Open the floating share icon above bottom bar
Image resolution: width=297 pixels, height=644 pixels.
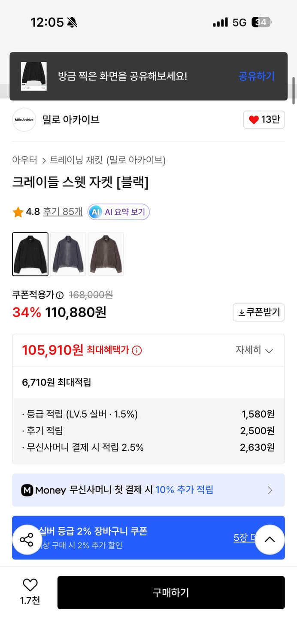point(27,540)
